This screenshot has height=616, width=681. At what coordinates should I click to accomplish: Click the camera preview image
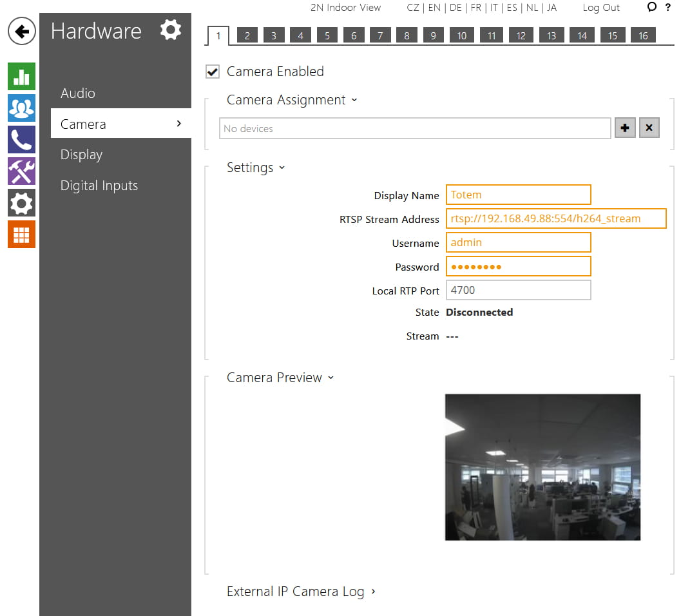click(x=543, y=467)
